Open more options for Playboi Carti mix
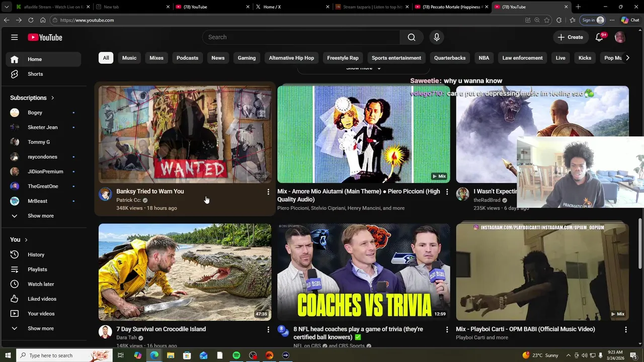Screen dimensions: 644x362 click(x=626, y=329)
